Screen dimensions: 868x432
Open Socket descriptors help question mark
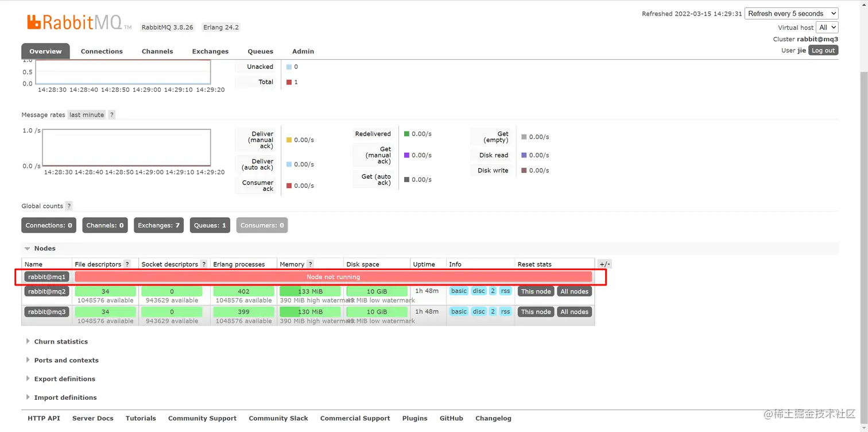204,264
